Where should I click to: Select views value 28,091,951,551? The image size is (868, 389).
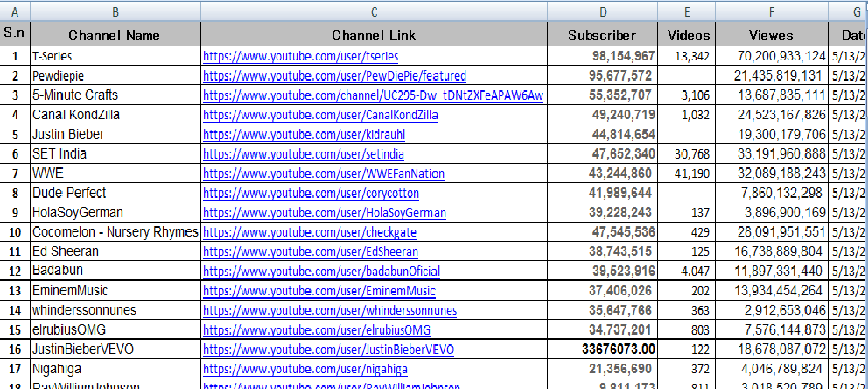(x=773, y=232)
